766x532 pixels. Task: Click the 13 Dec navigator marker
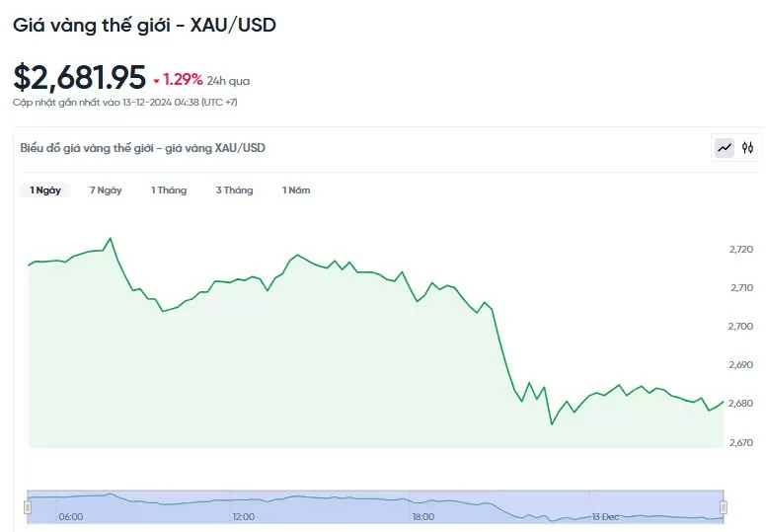(605, 516)
